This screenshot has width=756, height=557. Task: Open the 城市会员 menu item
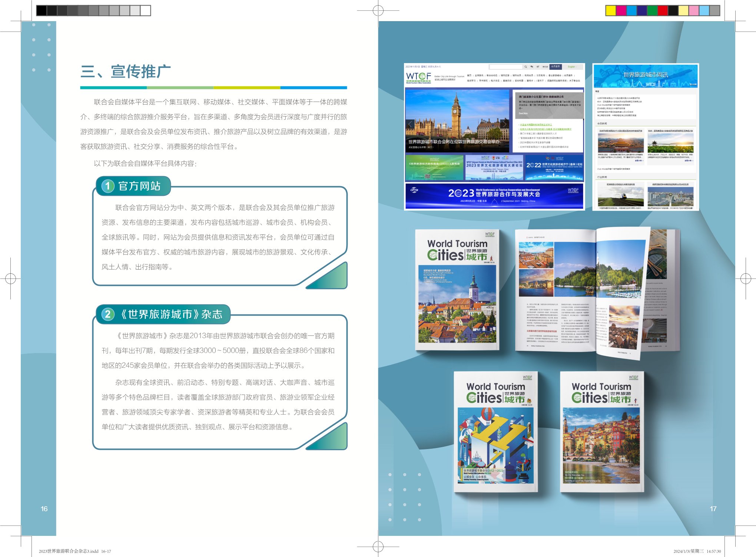[517, 75]
